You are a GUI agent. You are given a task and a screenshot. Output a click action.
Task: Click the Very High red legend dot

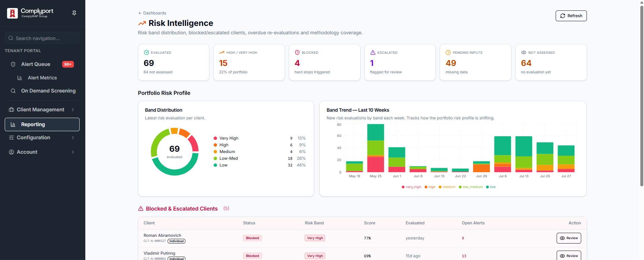pos(215,138)
